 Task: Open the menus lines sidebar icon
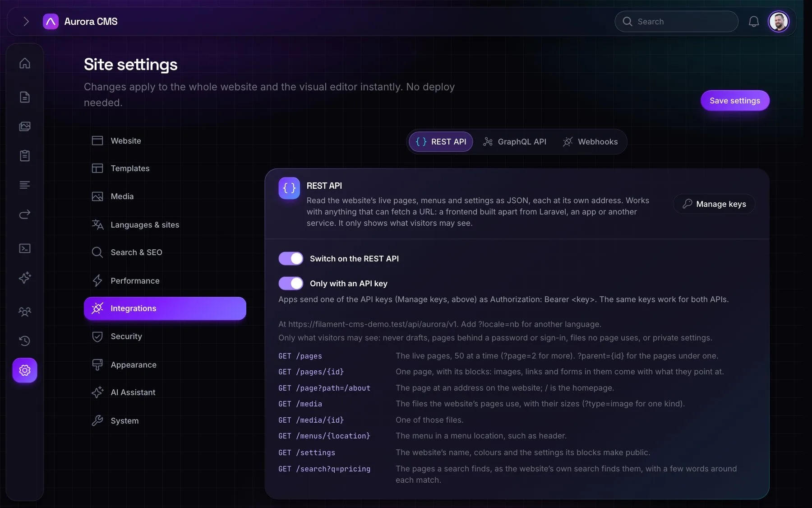25,185
